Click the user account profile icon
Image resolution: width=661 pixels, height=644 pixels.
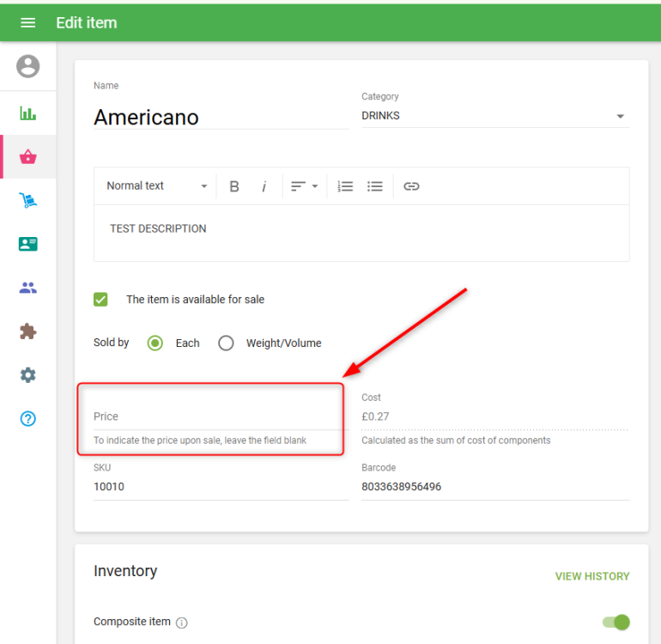(x=28, y=66)
